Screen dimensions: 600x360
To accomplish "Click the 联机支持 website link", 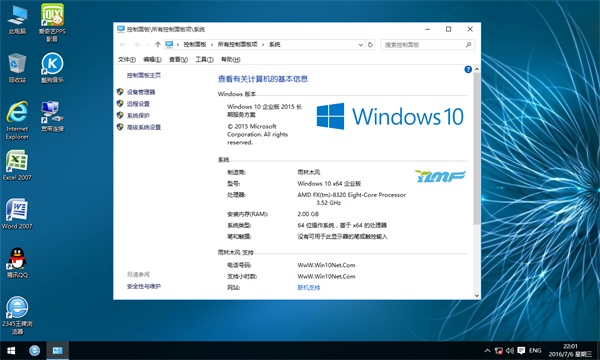I will [309, 288].
